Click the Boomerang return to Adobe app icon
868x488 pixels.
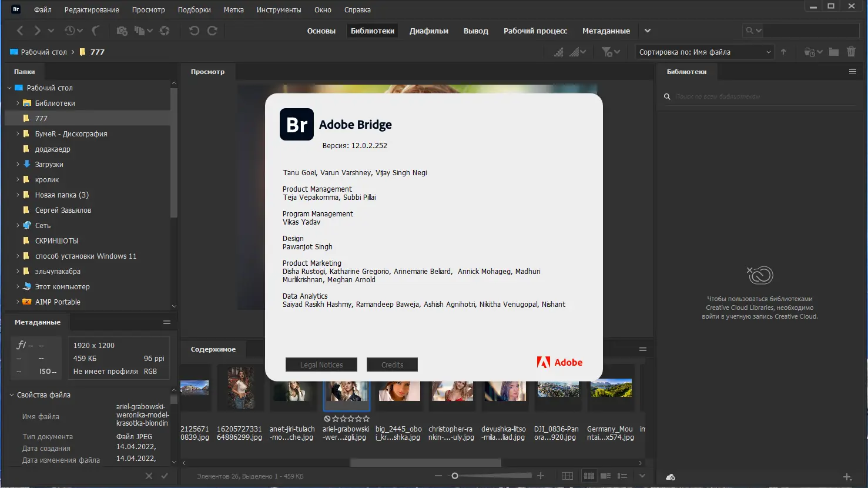96,31
